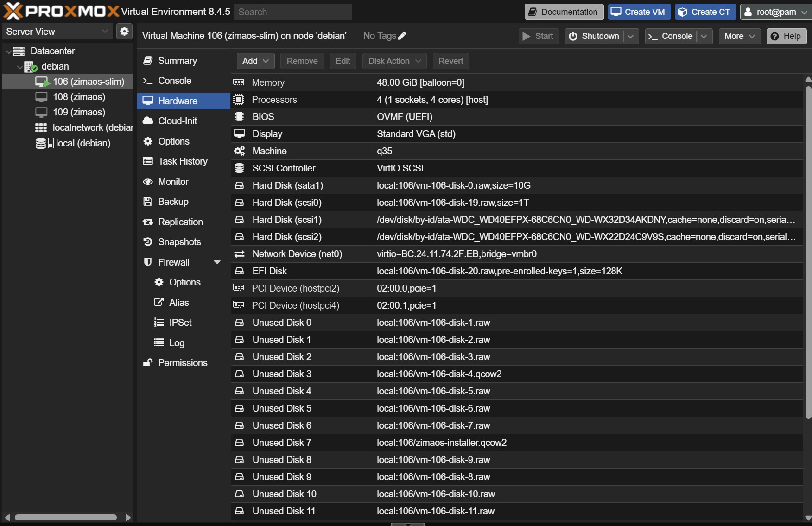Image resolution: width=812 pixels, height=526 pixels.
Task: Open Replication from the side menu
Action: point(180,222)
